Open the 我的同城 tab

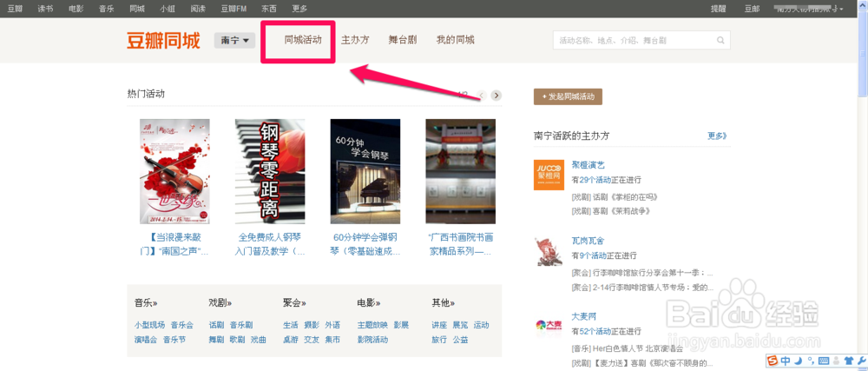[455, 40]
